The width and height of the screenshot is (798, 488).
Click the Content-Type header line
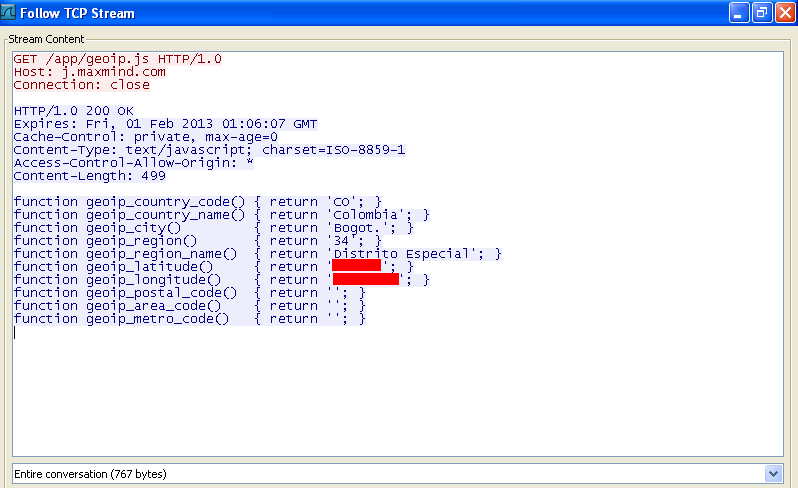coord(208,150)
